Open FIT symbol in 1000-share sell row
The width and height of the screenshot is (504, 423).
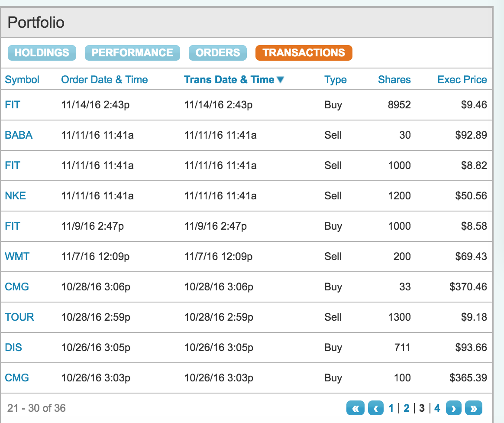point(13,165)
